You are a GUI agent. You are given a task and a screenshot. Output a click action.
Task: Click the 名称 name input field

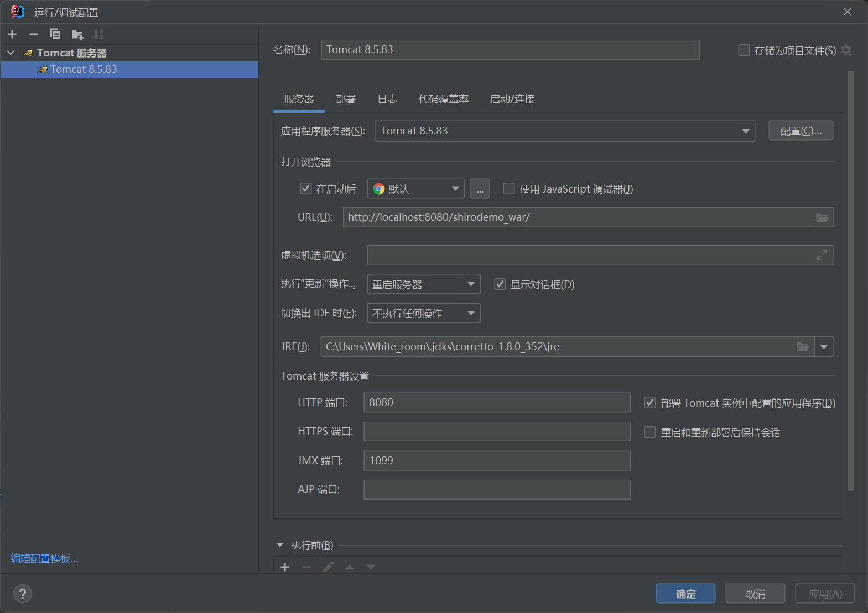[510, 50]
